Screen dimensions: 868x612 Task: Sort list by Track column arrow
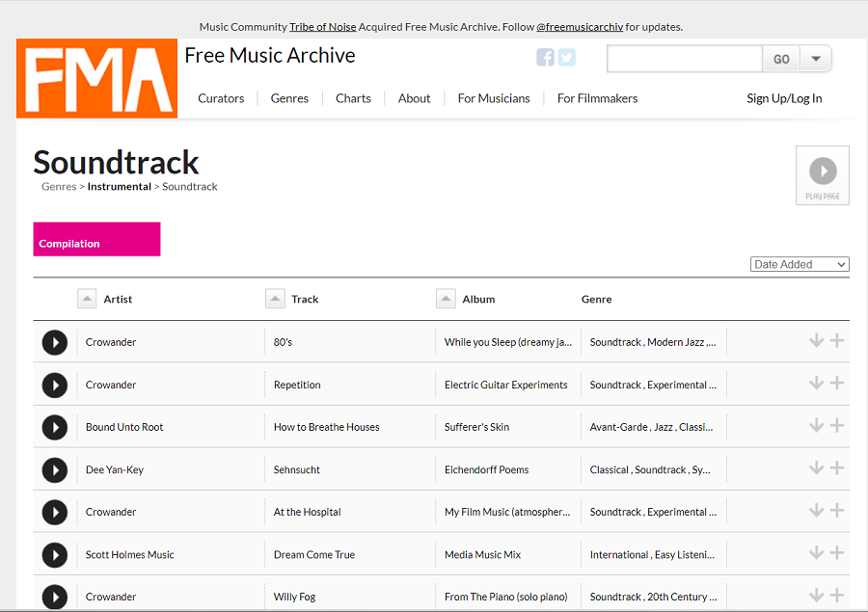tap(275, 299)
